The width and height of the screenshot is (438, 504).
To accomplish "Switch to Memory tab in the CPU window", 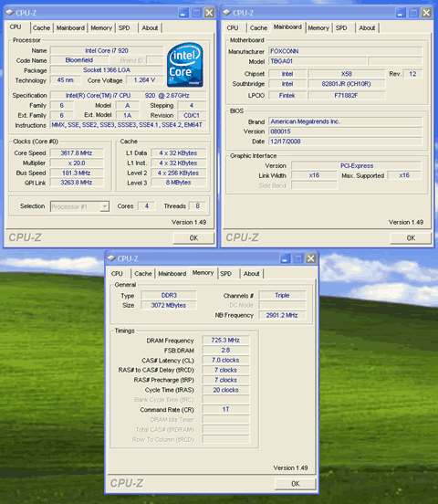I will coord(101,28).
